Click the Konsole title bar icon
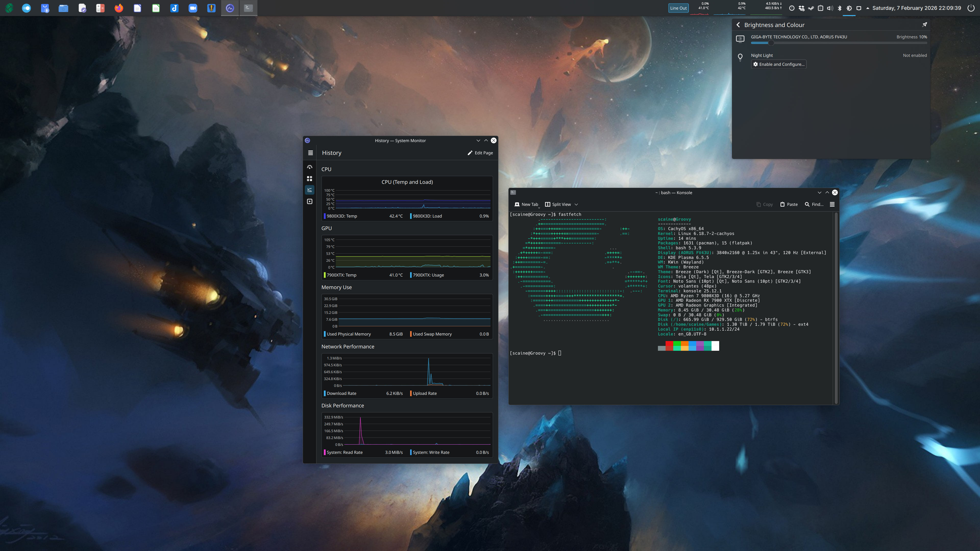This screenshot has height=551, width=980. [513, 192]
